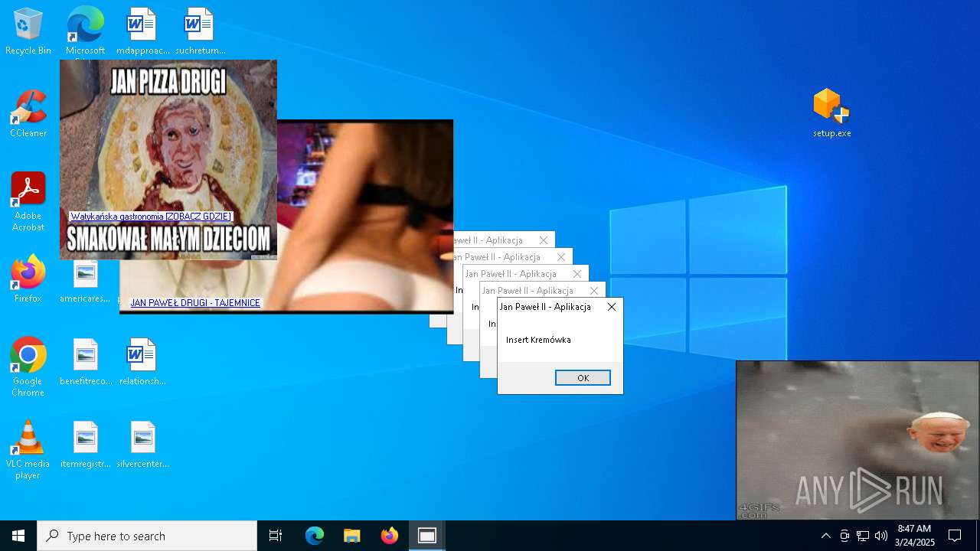Select the benefitreco image file icon

click(86, 362)
